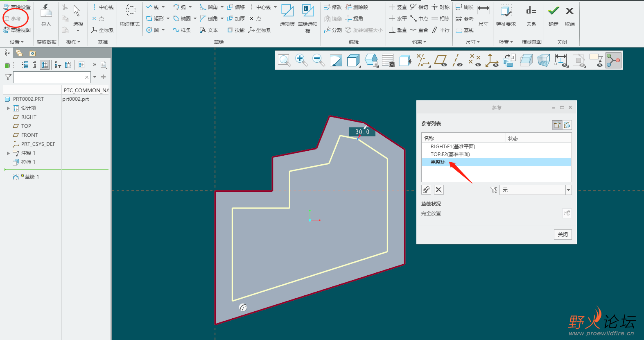The height and width of the screenshot is (340, 644).
Task: Toggle coordinate system display in graphics toolbar
Action: point(492,60)
